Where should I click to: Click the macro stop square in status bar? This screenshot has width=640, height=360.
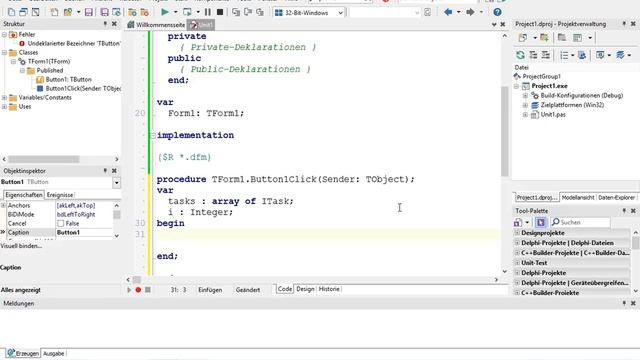(148, 290)
